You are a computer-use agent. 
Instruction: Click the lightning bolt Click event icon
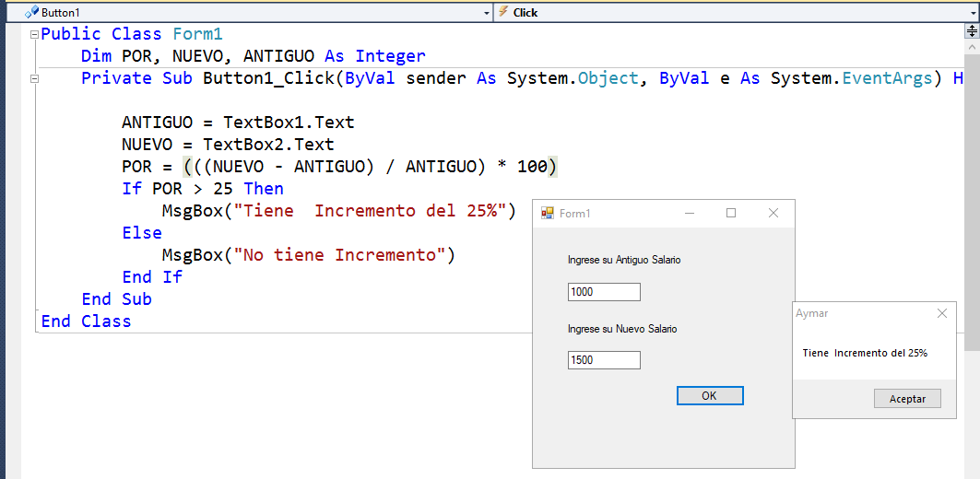503,12
